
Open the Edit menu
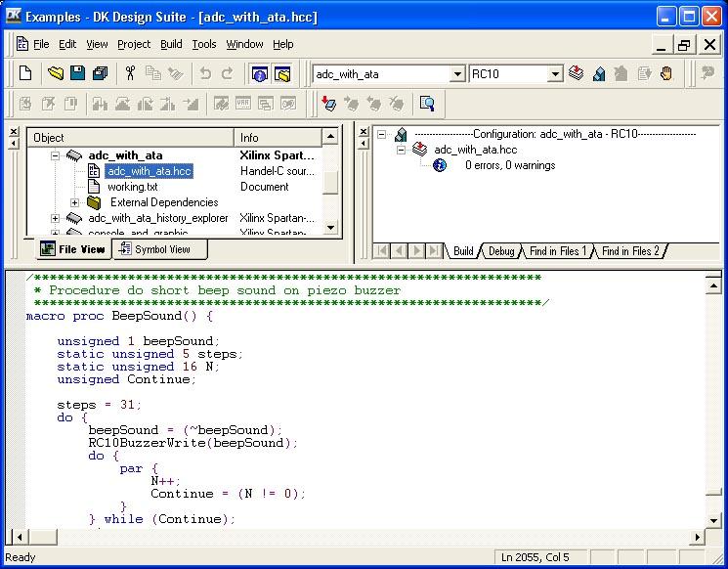pyautogui.click(x=67, y=44)
